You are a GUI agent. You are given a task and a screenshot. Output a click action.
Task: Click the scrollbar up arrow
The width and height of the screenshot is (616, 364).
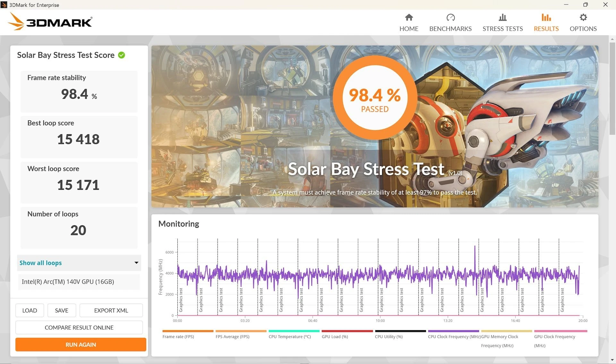612,39
